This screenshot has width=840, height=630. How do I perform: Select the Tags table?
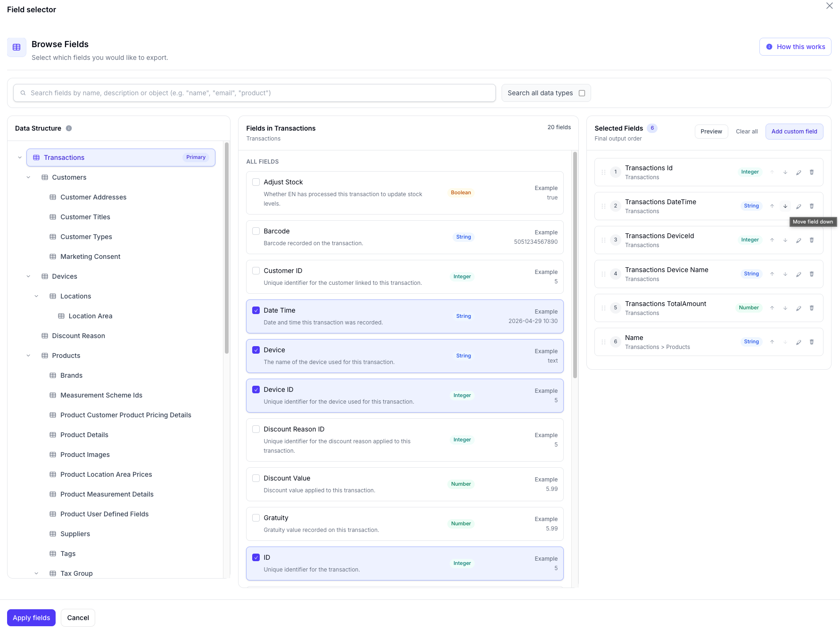click(x=68, y=554)
